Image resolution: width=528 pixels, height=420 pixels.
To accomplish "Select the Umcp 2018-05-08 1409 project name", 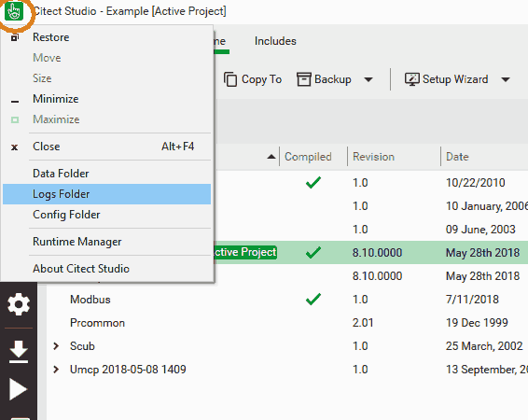I will 128,370.
